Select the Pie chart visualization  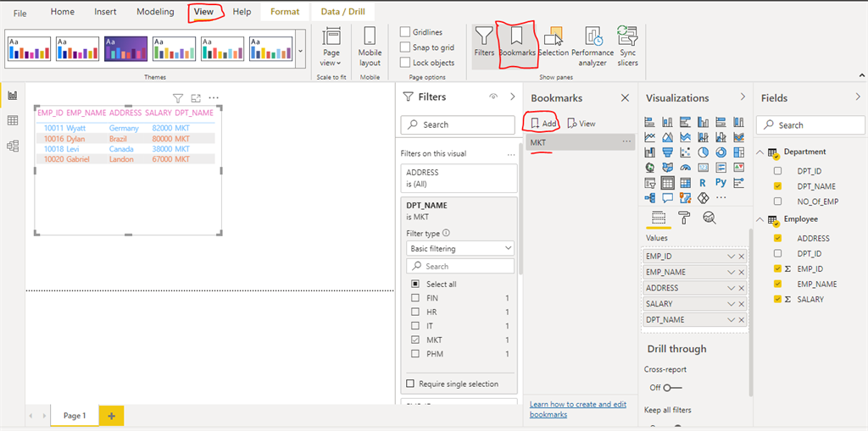[704, 152]
